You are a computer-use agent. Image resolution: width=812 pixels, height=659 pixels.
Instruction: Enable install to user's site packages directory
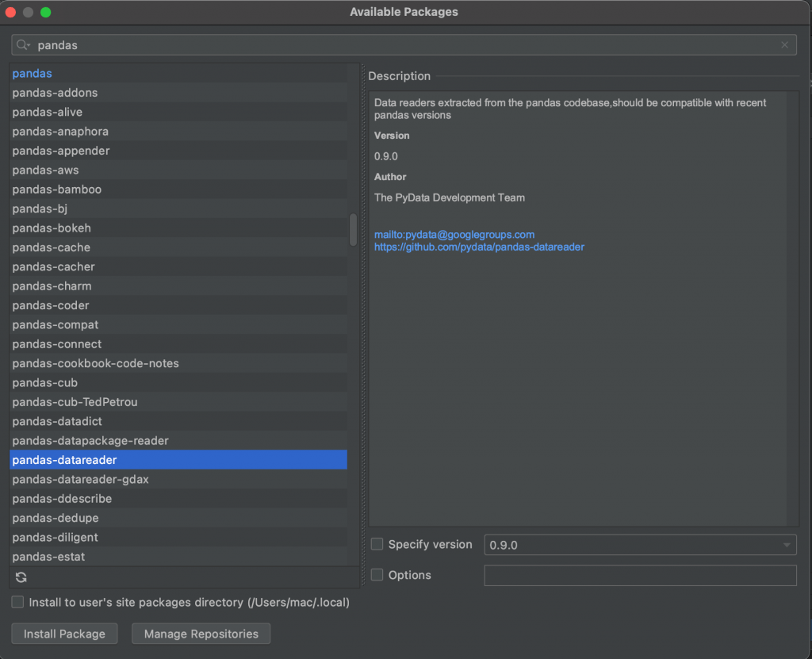[x=17, y=601]
